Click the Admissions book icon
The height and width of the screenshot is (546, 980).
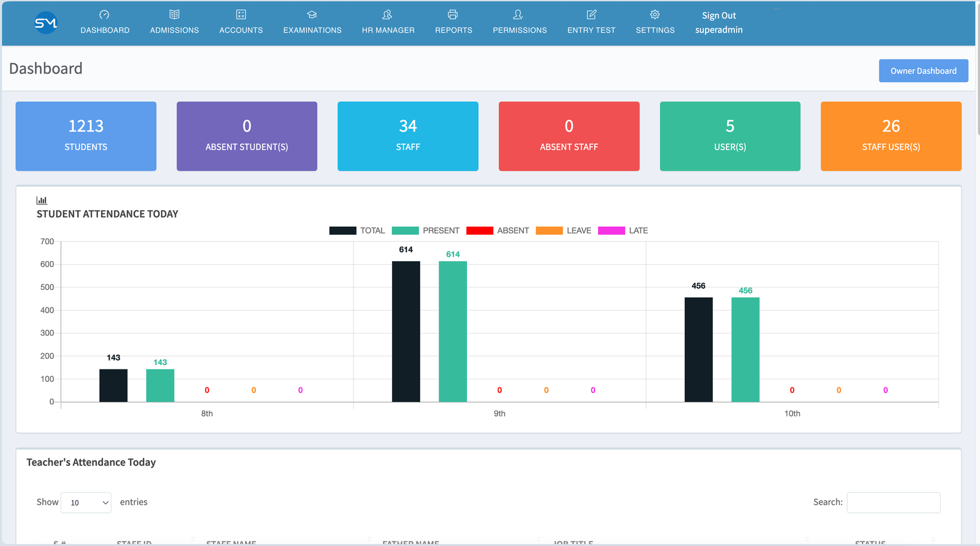click(x=175, y=15)
